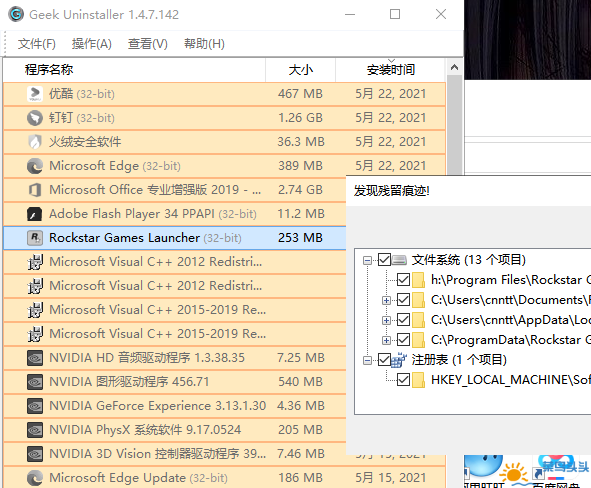Image resolution: width=591 pixels, height=488 pixels.
Task: Open the 文件(F) menu
Action: point(37,44)
